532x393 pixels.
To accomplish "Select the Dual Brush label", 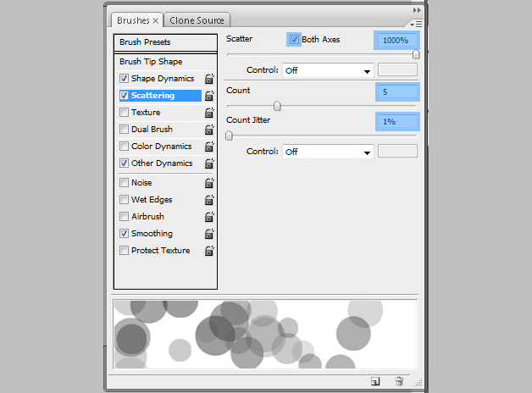I will (x=152, y=130).
